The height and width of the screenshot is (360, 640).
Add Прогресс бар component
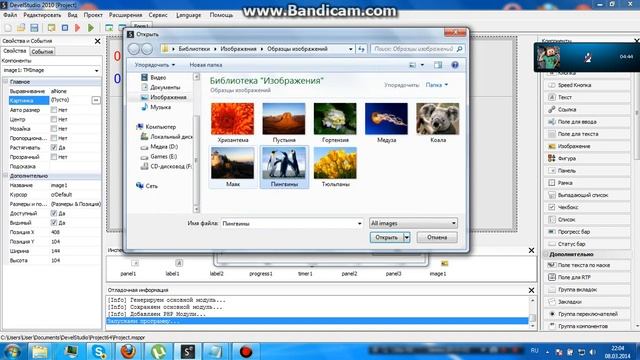587,232
